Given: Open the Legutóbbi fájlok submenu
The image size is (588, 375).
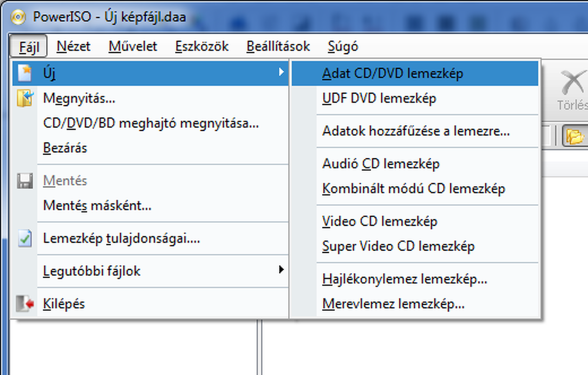Looking at the screenshot, I should coord(150,271).
